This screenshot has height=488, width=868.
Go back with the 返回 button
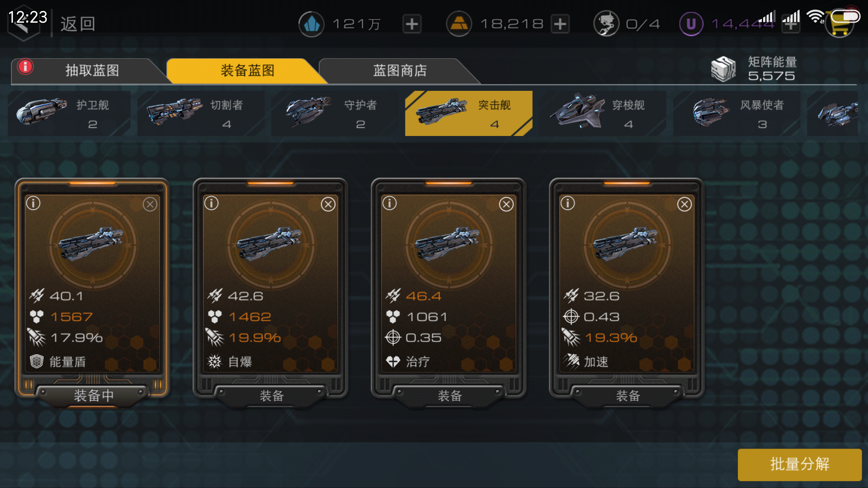pos(78,24)
